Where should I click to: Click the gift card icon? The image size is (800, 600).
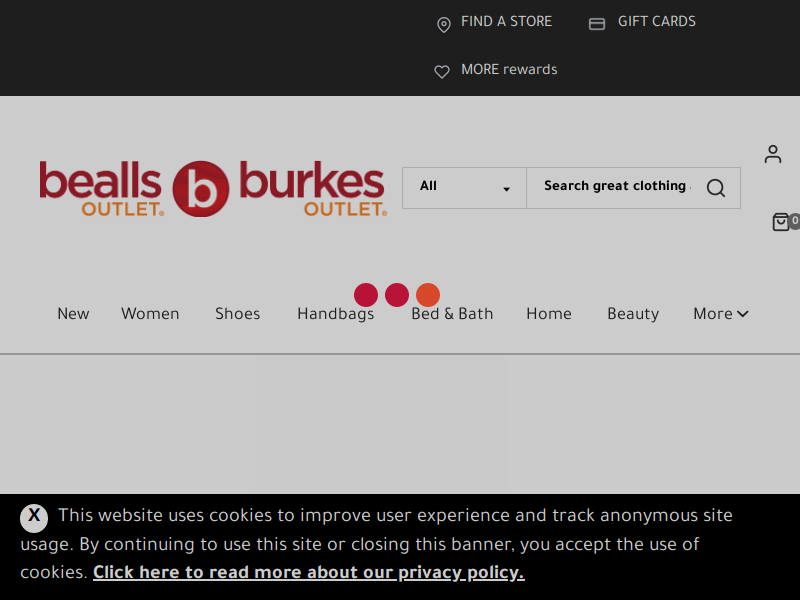coord(597,24)
